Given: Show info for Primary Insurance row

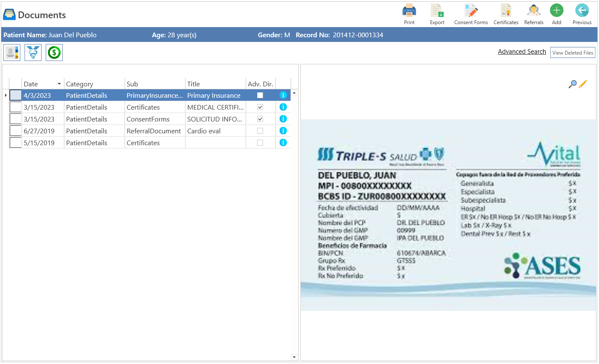Looking at the screenshot, I should 283,95.
